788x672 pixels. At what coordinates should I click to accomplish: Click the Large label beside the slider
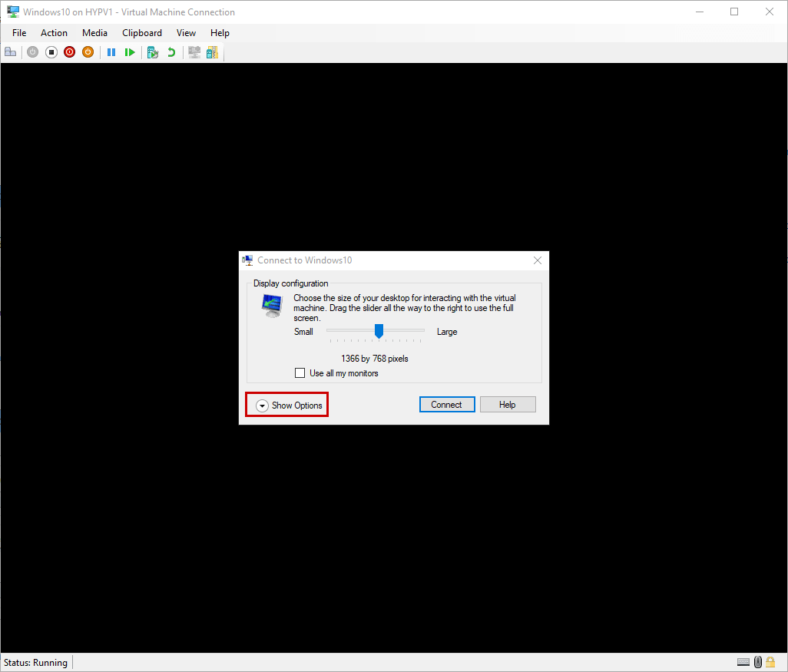click(x=447, y=332)
